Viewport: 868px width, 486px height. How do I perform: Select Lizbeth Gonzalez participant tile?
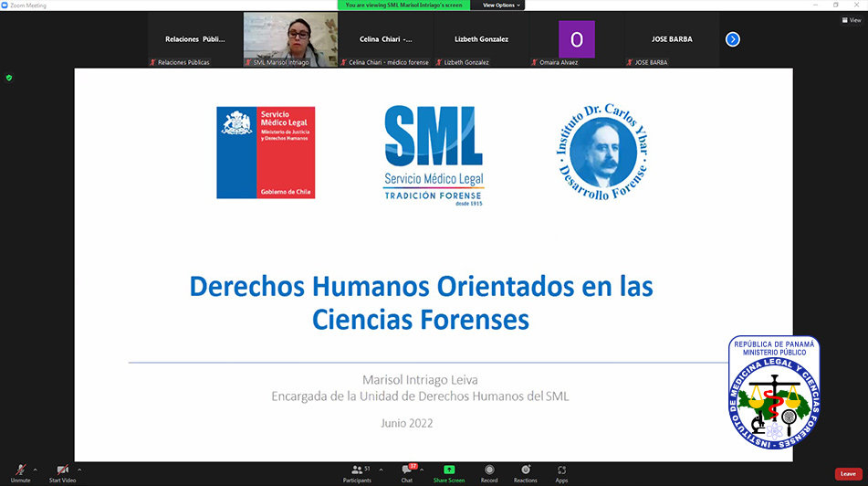pos(481,39)
